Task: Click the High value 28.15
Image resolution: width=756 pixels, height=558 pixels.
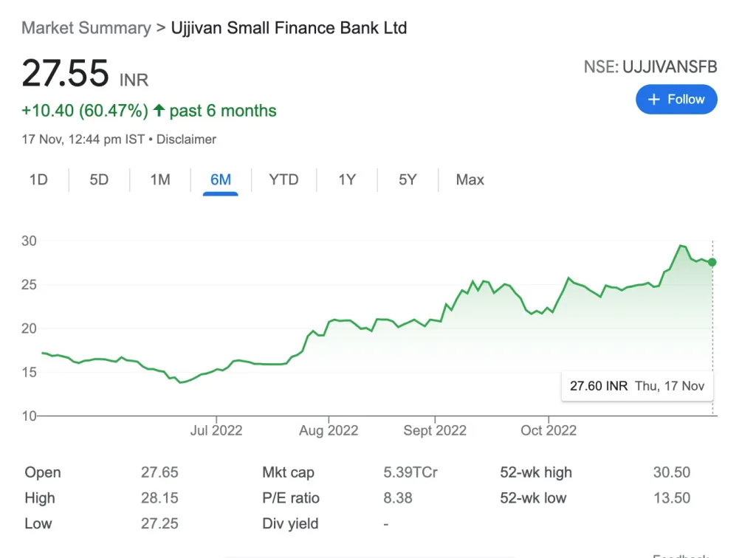Action: click(159, 497)
